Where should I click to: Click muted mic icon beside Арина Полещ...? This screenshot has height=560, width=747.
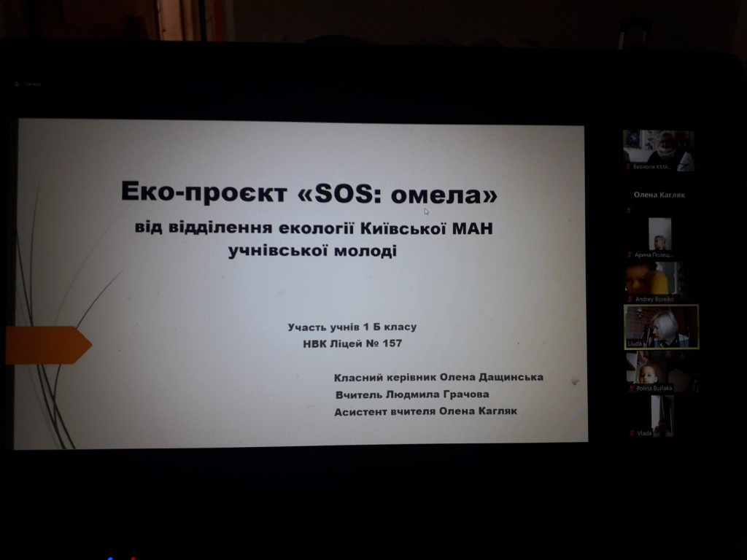630,255
